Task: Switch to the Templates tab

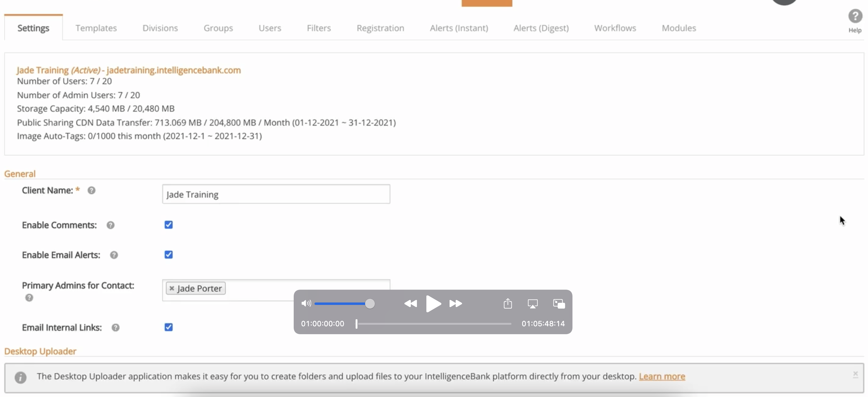Action: (x=96, y=28)
